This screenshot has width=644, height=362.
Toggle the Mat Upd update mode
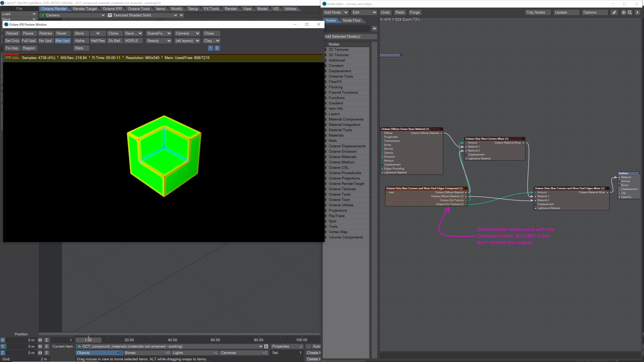coord(62,41)
